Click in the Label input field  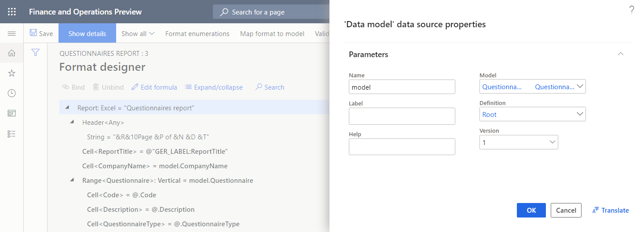(402, 116)
